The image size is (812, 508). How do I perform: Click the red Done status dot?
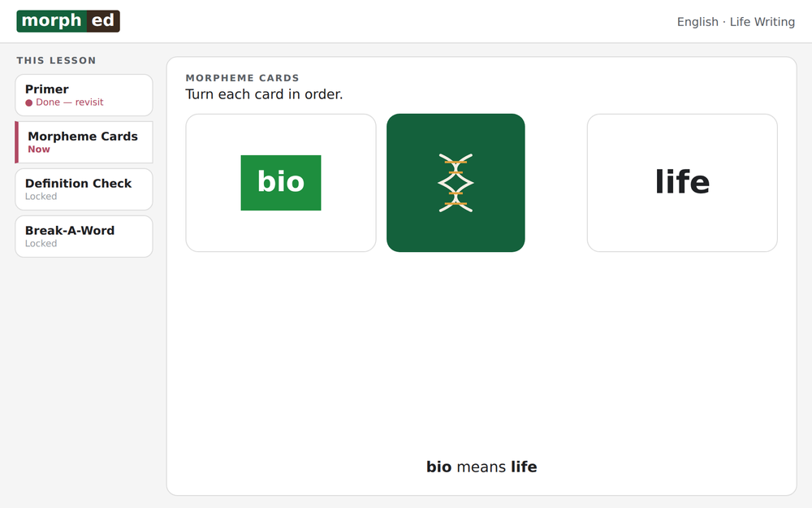(x=29, y=102)
